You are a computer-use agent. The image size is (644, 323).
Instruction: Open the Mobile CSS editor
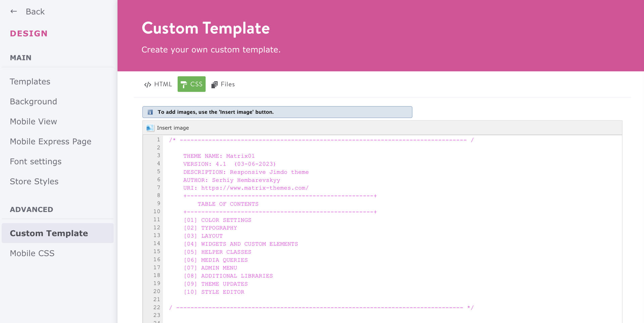32,253
